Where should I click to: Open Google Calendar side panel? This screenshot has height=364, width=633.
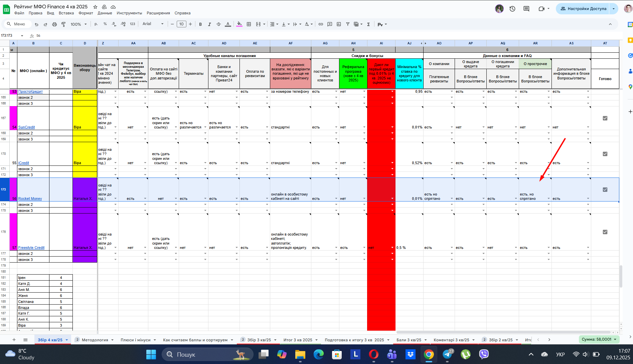click(x=630, y=25)
